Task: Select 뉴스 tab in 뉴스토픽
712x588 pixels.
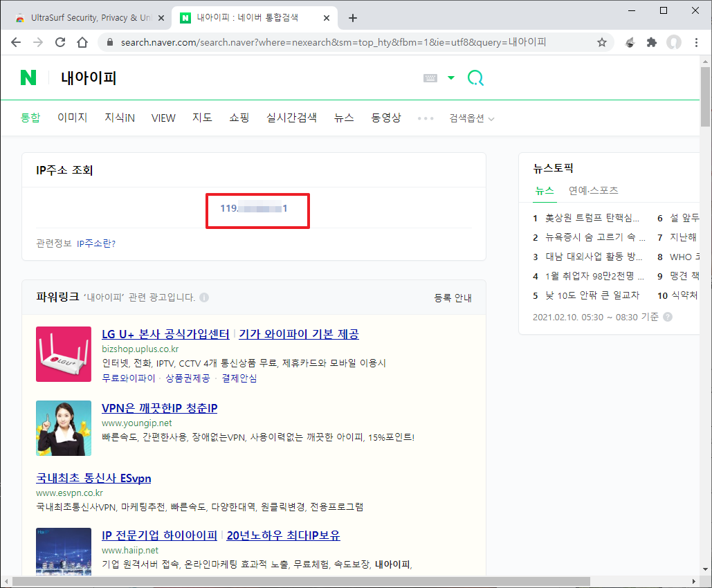Action: [545, 191]
